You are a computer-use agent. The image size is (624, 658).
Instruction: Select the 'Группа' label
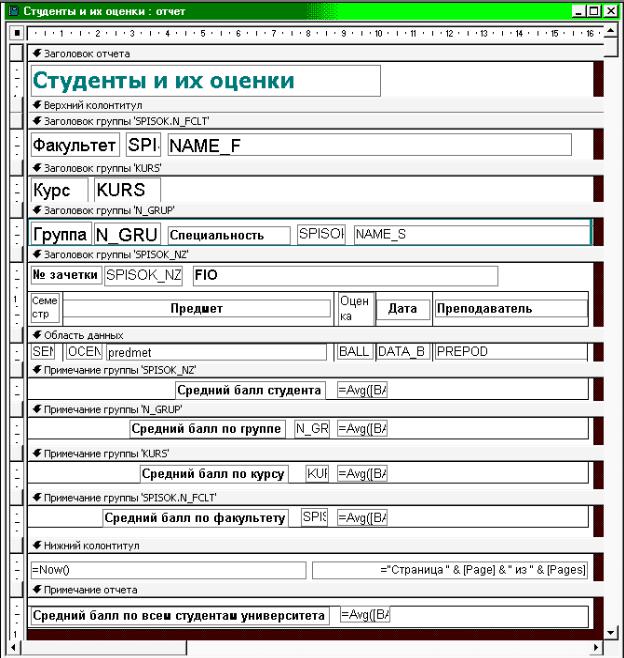pos(61,234)
